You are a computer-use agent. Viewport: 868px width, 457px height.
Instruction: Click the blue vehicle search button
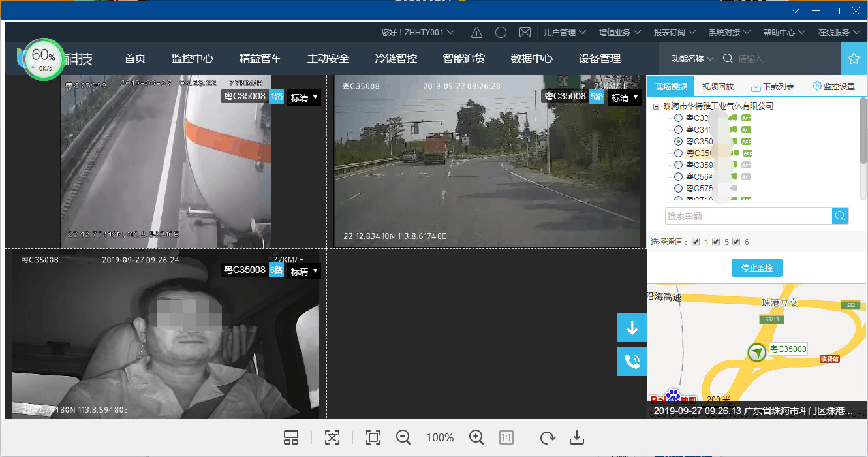tap(841, 216)
